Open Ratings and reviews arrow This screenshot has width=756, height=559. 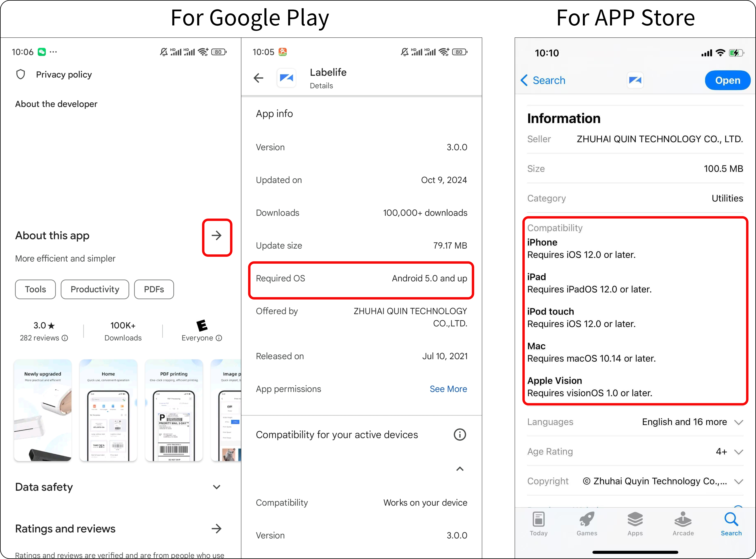pyautogui.click(x=217, y=529)
